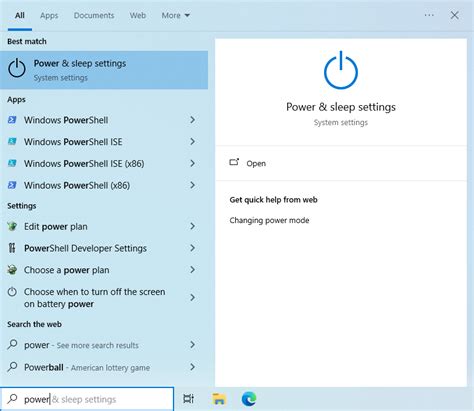The width and height of the screenshot is (474, 411).
Task: Click the Open window icon in preview pane
Action: click(x=234, y=162)
